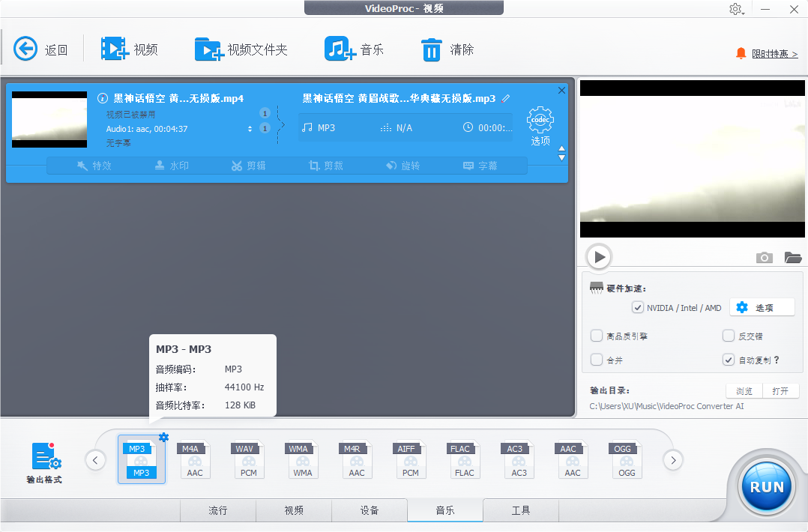Select the M4A AAC output format
The image size is (808, 532).
click(195, 459)
